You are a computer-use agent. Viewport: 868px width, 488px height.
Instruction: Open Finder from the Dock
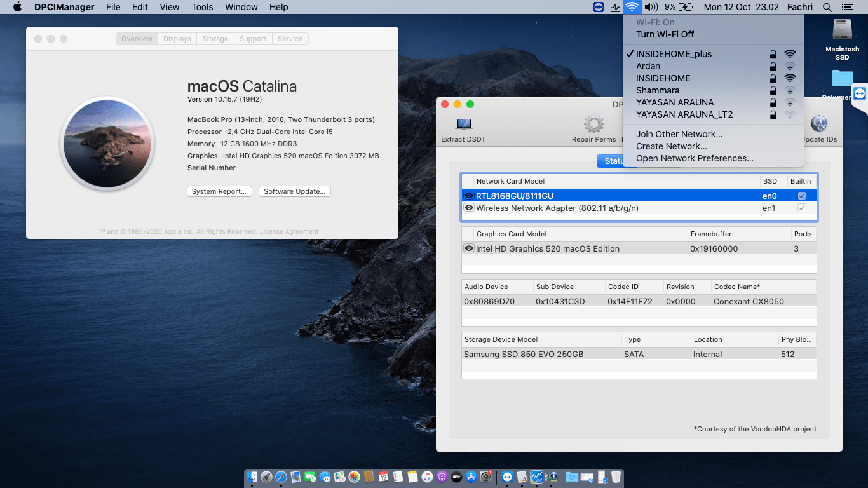tap(252, 477)
